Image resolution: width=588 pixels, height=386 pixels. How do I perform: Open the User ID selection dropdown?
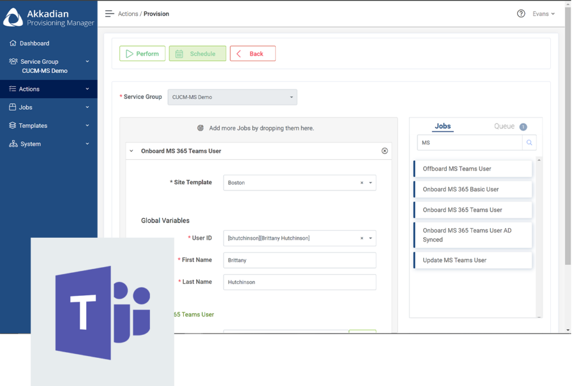pyautogui.click(x=370, y=238)
